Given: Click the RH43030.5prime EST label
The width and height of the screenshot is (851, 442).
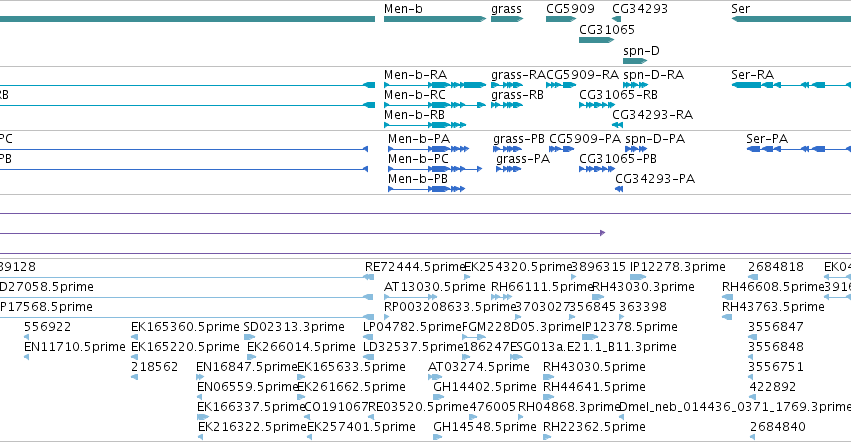Looking at the screenshot, I should (594, 367).
